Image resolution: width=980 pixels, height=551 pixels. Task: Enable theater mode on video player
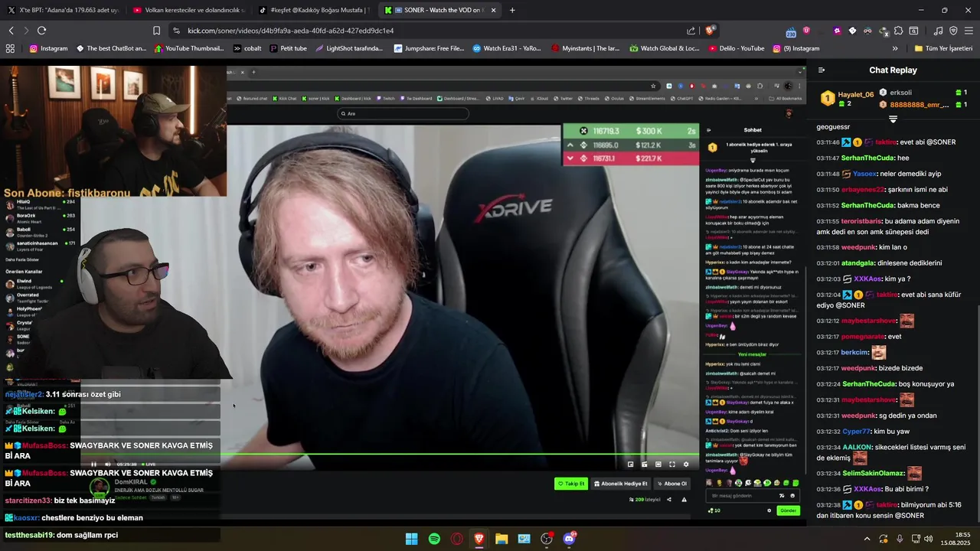[x=658, y=464]
